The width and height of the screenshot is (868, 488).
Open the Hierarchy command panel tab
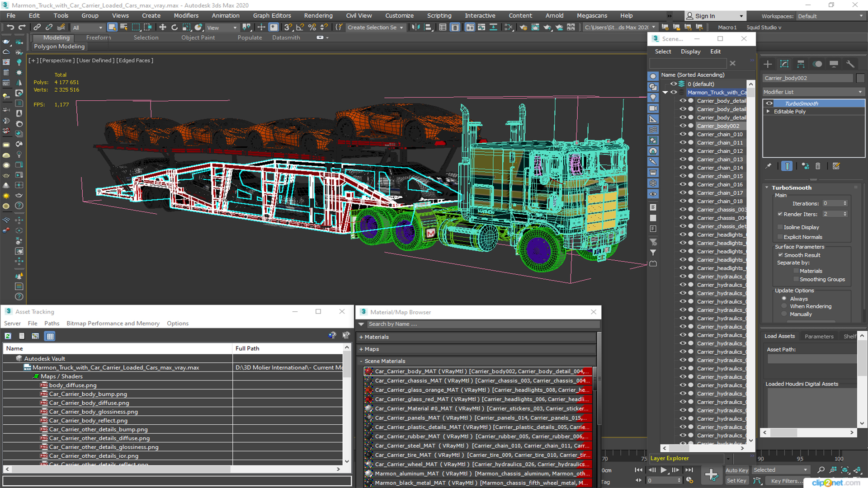coord(801,64)
